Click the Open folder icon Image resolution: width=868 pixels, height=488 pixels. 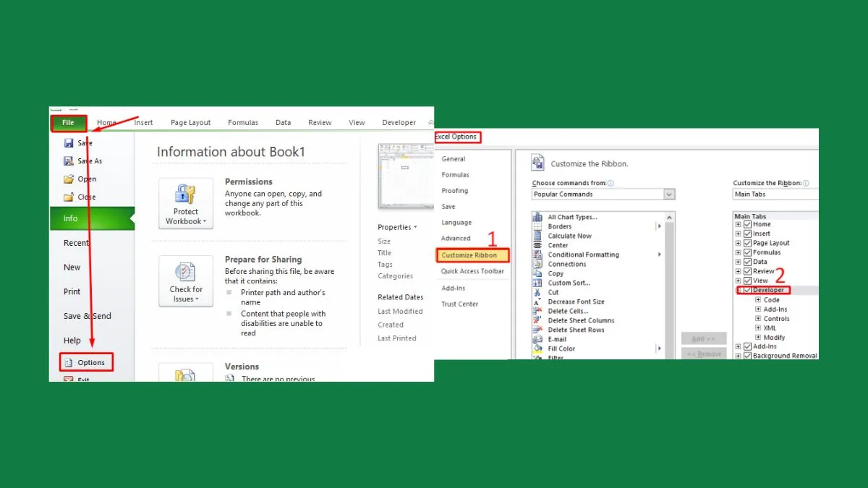click(x=69, y=179)
